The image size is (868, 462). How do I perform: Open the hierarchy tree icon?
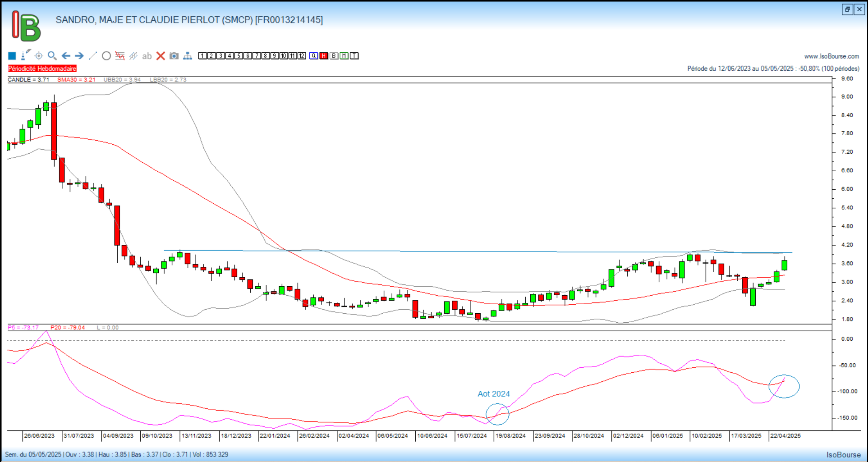188,56
